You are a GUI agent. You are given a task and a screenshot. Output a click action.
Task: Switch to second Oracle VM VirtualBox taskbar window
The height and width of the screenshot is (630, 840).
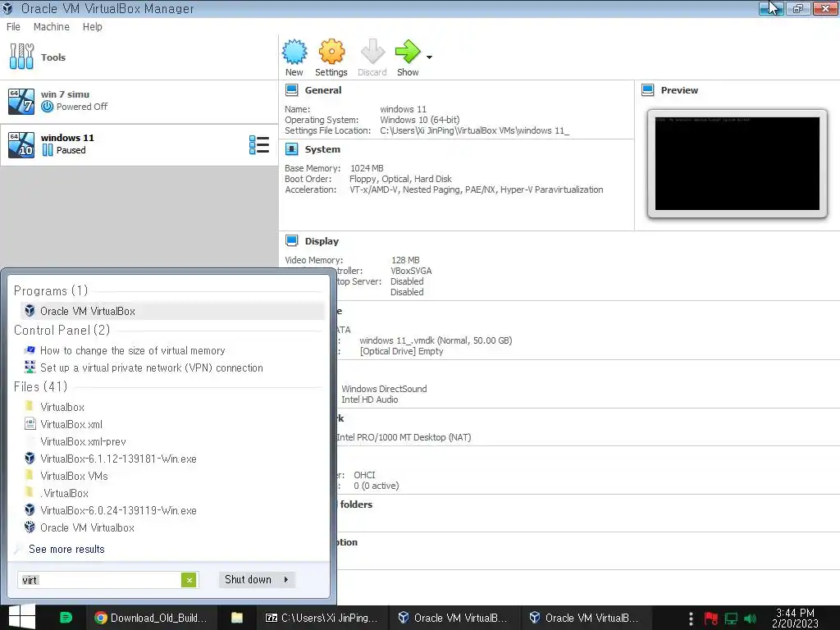coord(584,618)
